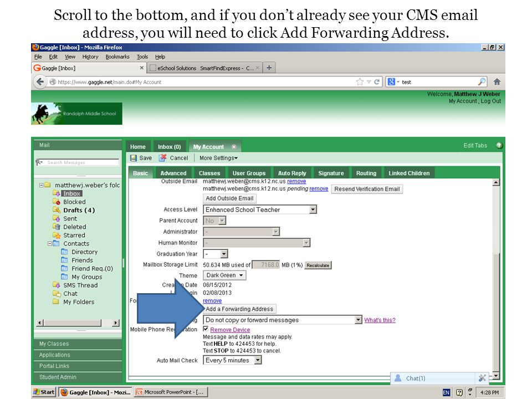Click the What's this? link
532x399 pixels.
click(x=380, y=320)
